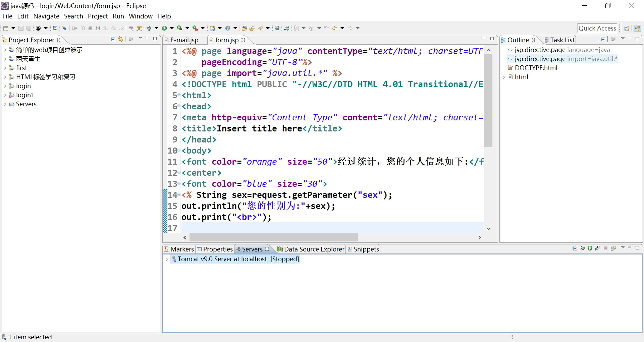
Task: Start the server in debug mode from Servers view
Action: (x=582, y=248)
